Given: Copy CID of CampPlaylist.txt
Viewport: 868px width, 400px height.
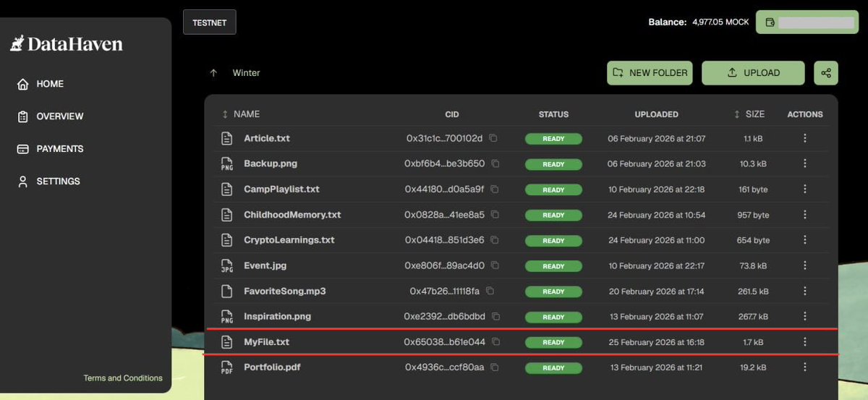Looking at the screenshot, I should pyautogui.click(x=494, y=190).
